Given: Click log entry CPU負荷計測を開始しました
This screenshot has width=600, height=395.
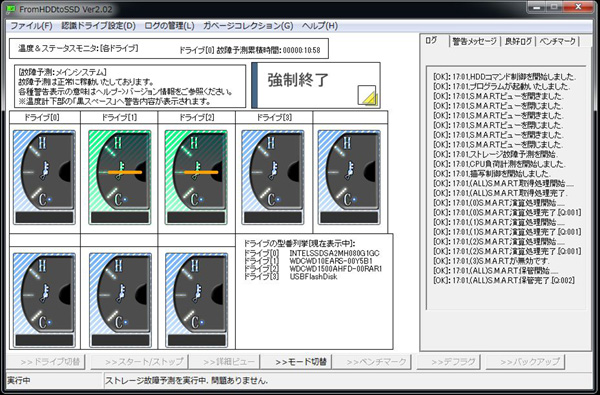Looking at the screenshot, I should pos(499,164).
